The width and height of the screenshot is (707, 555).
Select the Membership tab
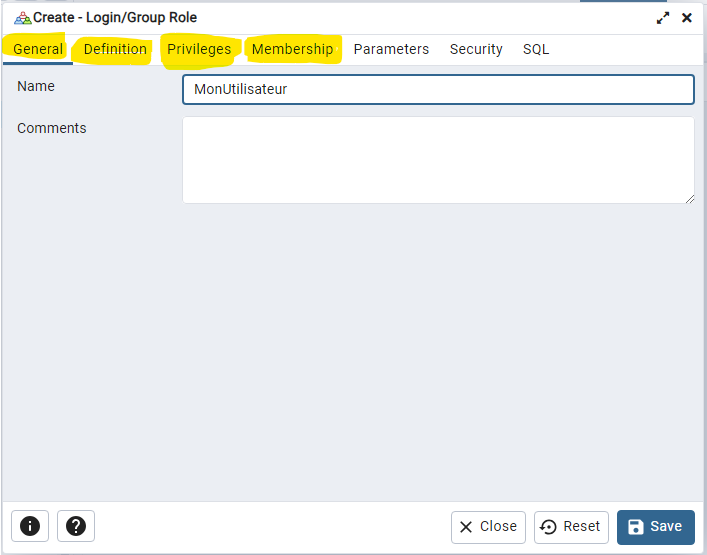tap(292, 49)
